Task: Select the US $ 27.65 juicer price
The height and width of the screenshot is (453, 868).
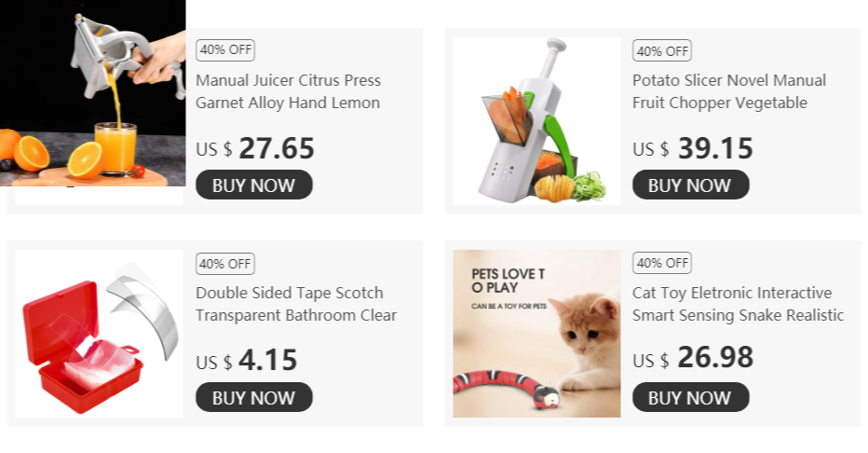Action: pos(255,148)
